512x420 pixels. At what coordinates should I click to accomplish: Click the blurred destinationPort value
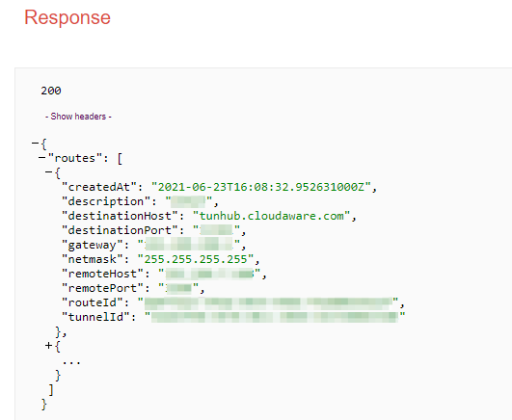point(216,230)
